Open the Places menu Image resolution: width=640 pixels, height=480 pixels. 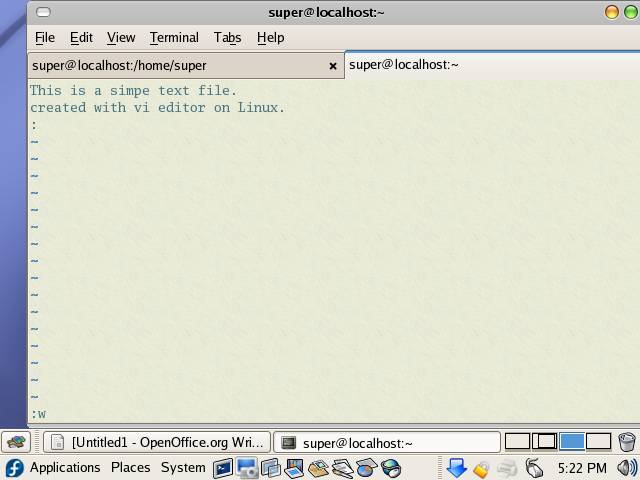click(x=130, y=467)
